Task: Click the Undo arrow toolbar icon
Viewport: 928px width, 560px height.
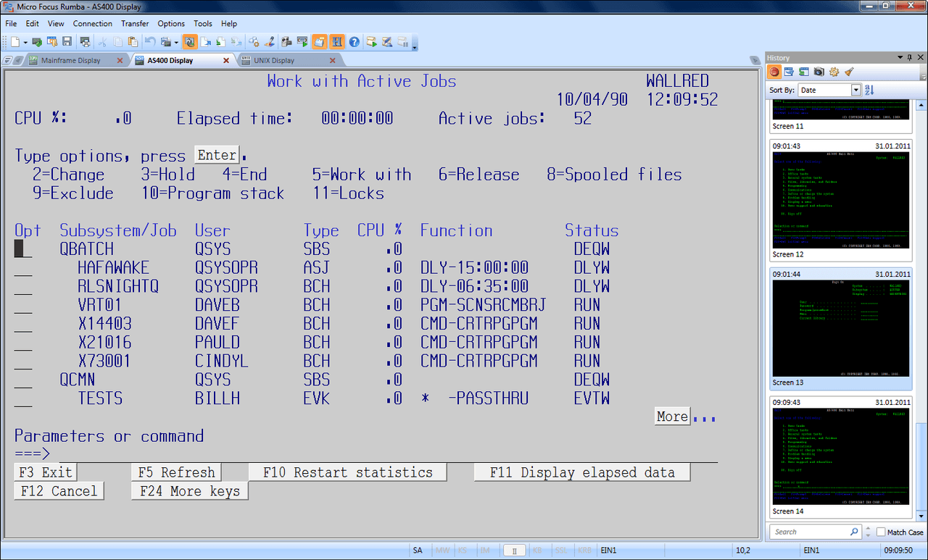Action: (150, 42)
